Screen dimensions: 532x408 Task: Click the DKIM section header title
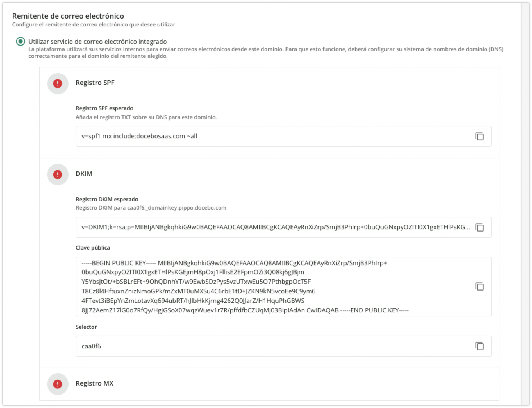coord(84,174)
